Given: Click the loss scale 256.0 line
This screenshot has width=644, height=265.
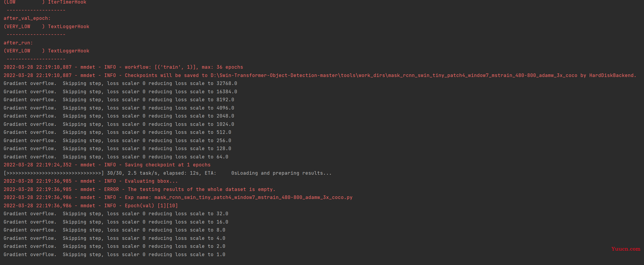Looking at the screenshot, I should tap(117, 140).
